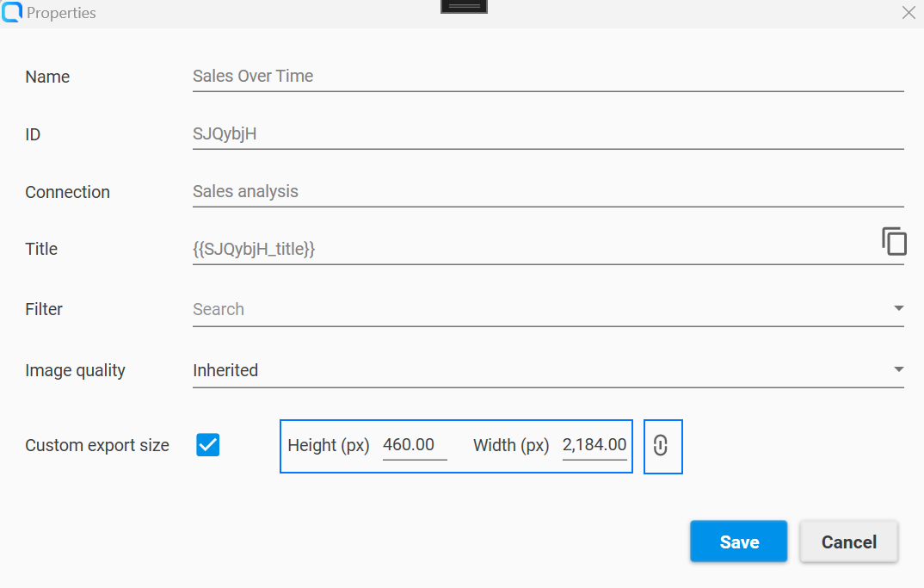Click the Width value showing 2,184.00
Screen dimensions: 924x588
594,445
